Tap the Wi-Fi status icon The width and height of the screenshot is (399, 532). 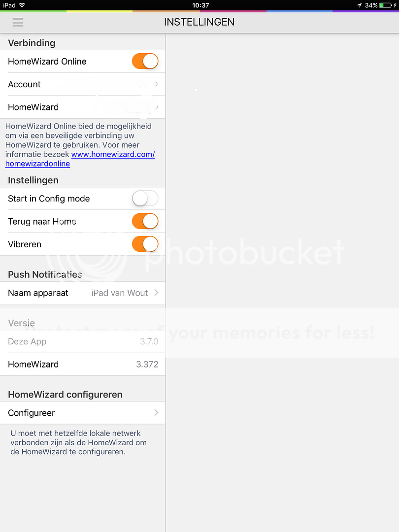pos(22,5)
